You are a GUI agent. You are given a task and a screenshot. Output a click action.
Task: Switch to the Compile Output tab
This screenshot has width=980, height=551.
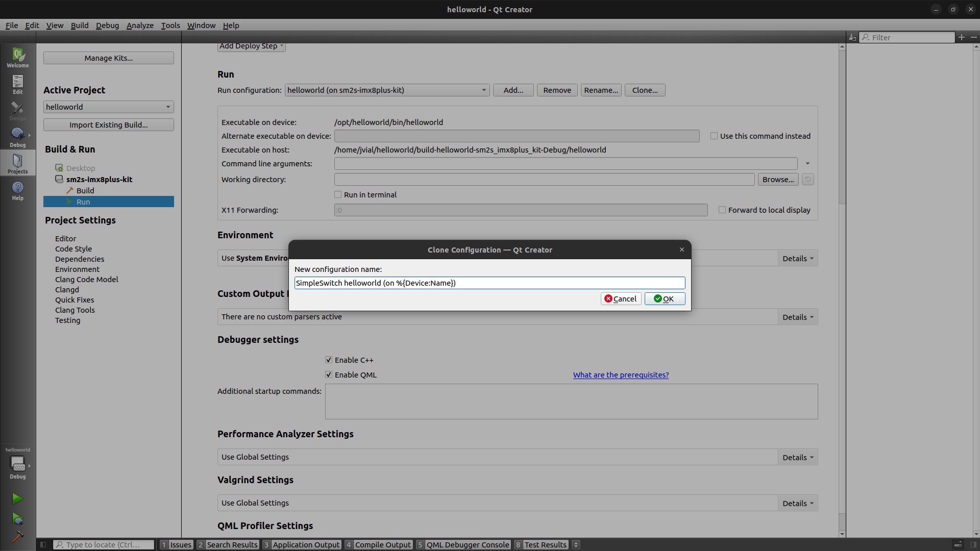click(383, 544)
